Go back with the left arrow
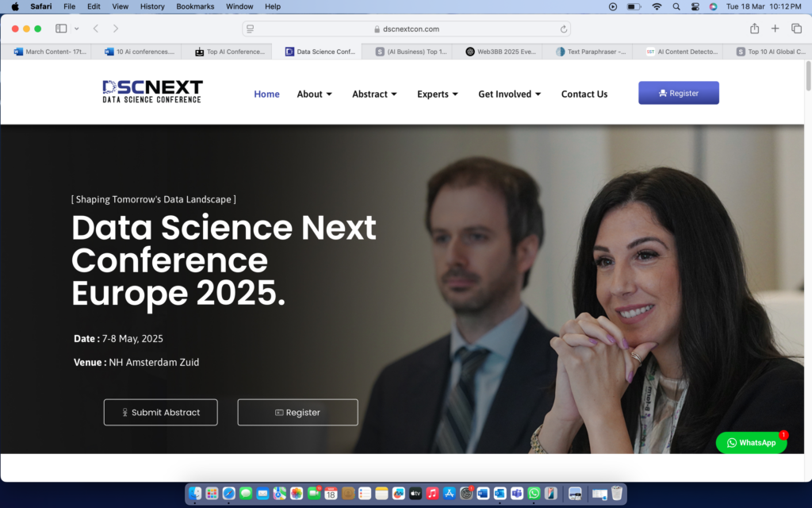Screen dimensions: 812x508 96,29
